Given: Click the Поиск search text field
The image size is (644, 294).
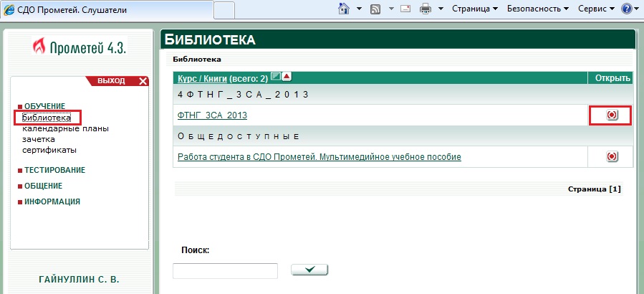Looking at the screenshot, I should [225, 271].
